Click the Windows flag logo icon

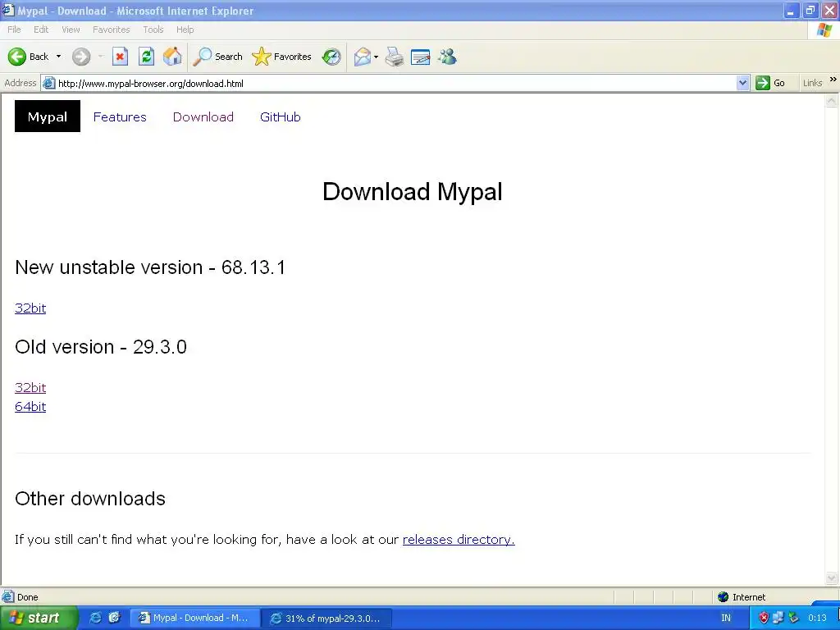pos(824,30)
